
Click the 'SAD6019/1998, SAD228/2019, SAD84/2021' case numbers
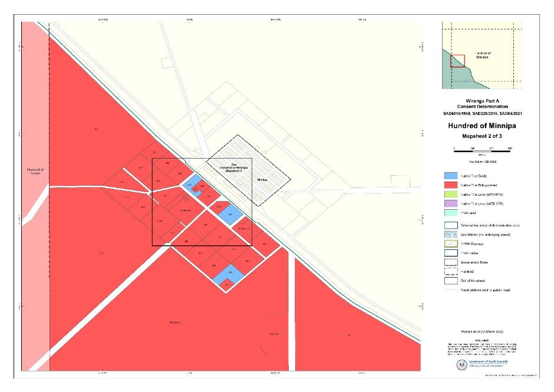(482, 113)
